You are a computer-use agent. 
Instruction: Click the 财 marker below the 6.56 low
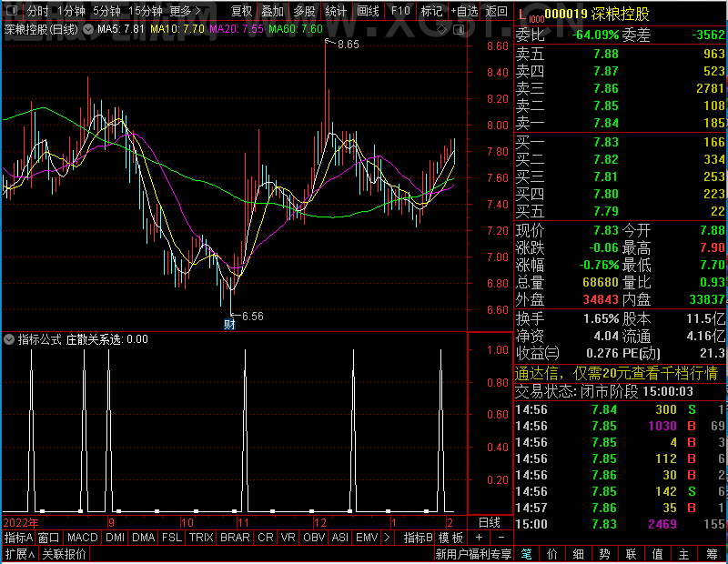click(x=230, y=324)
